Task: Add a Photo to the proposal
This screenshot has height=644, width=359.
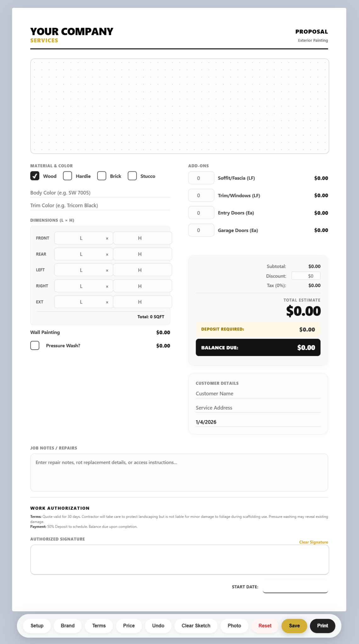Action: pyautogui.click(x=234, y=625)
